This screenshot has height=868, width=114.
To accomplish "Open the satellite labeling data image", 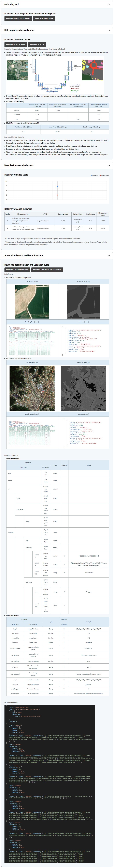I will click(83, 388).
